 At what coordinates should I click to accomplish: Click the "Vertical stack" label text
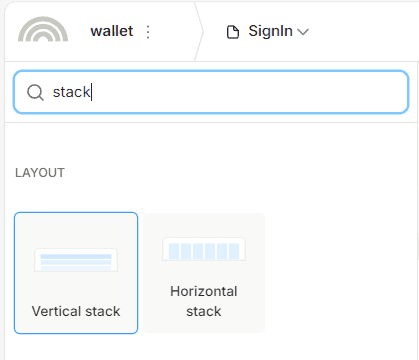76,311
